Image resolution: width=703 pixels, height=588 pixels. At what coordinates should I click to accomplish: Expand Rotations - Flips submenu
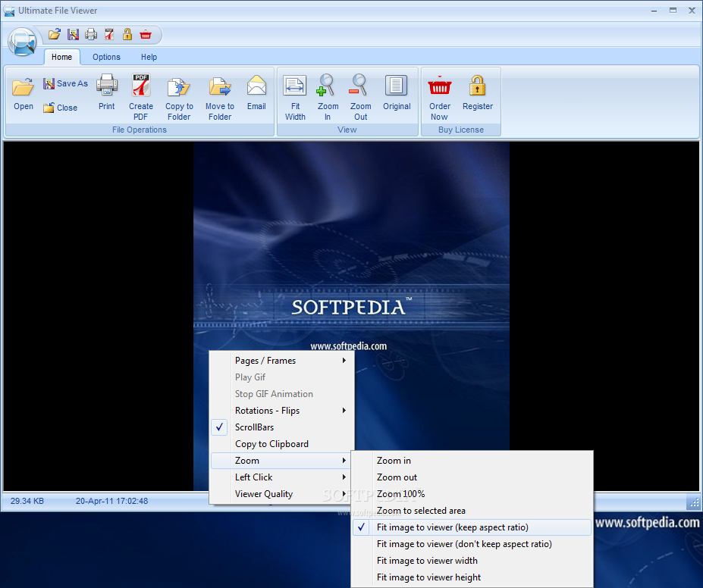point(282,411)
